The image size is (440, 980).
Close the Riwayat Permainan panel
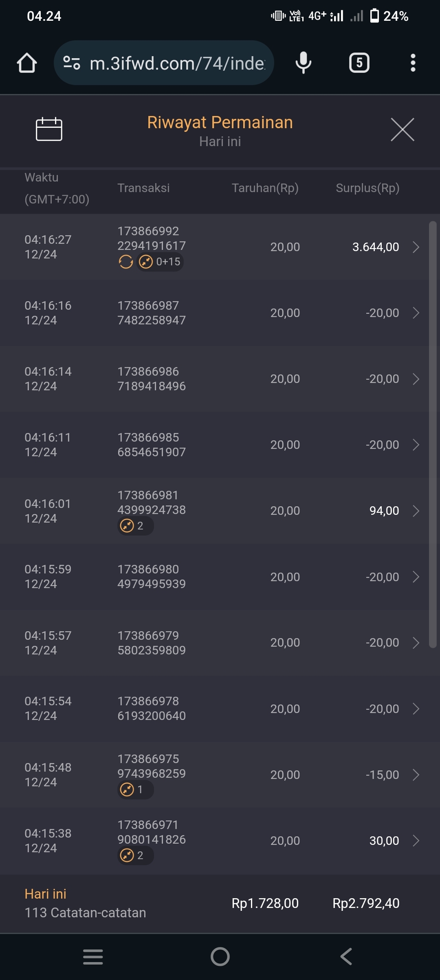point(402,130)
